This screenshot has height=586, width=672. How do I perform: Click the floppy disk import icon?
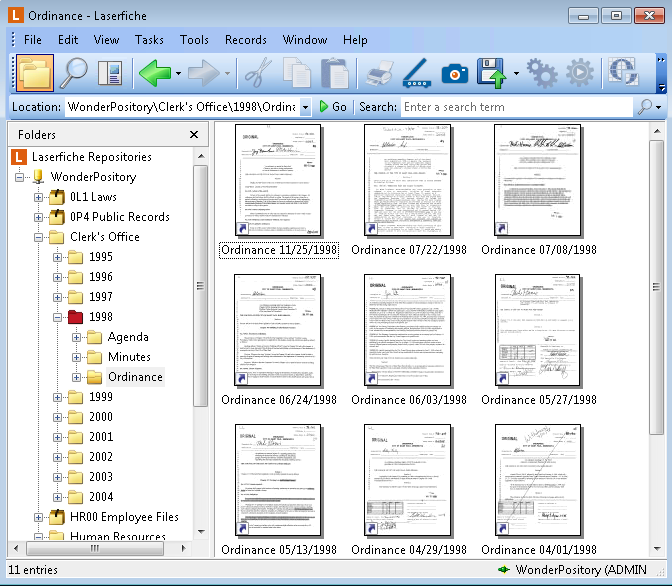click(492, 73)
